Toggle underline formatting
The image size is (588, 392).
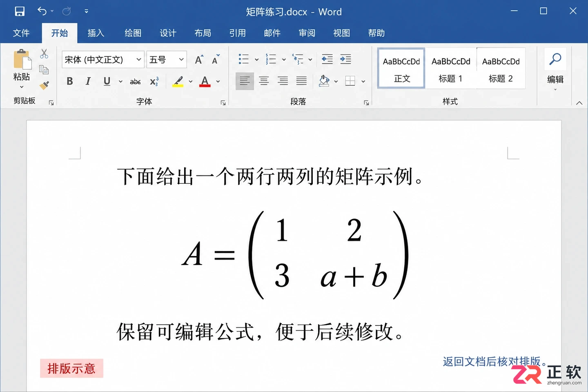107,81
